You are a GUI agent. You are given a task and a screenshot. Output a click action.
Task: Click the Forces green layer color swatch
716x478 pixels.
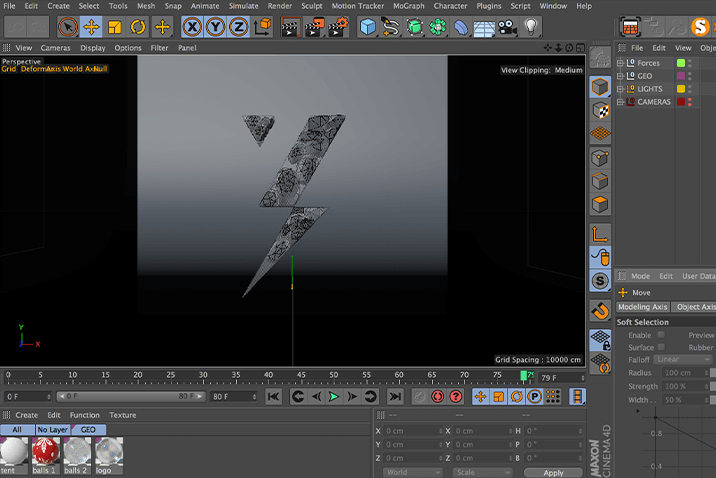(681, 63)
